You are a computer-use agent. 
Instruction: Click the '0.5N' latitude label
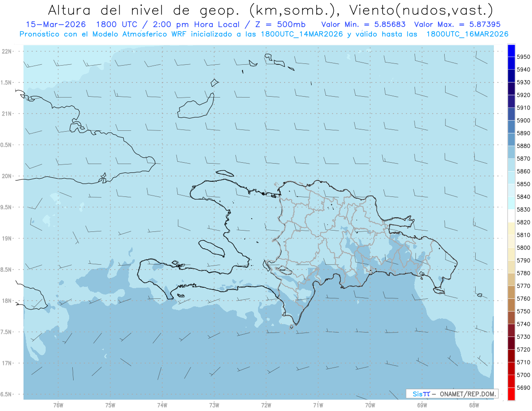6,145
